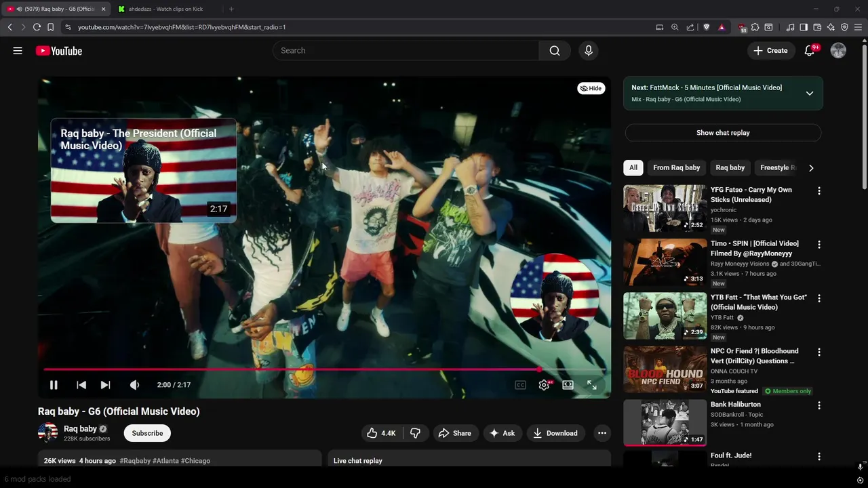Bookmark this page
Screen dimensions: 868x488
pos(50,27)
